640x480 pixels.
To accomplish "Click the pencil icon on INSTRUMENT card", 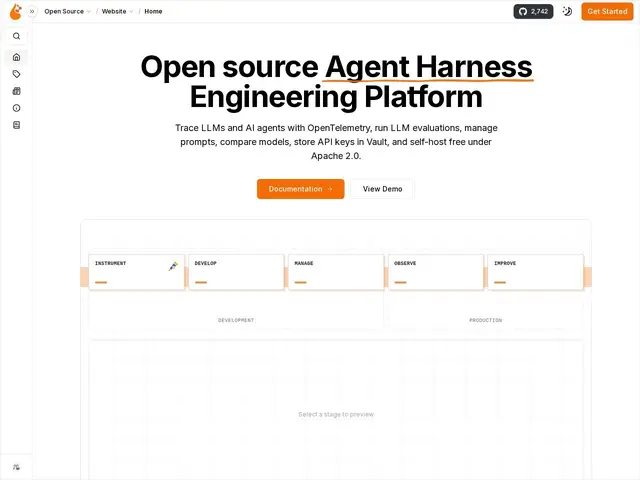I will point(173,266).
